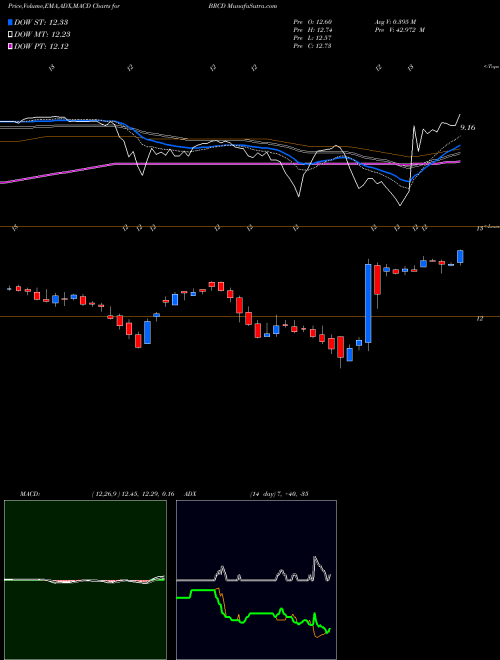The image size is (500, 660).
Task: Click the bright green line in the ADX panel
Action: point(253,613)
